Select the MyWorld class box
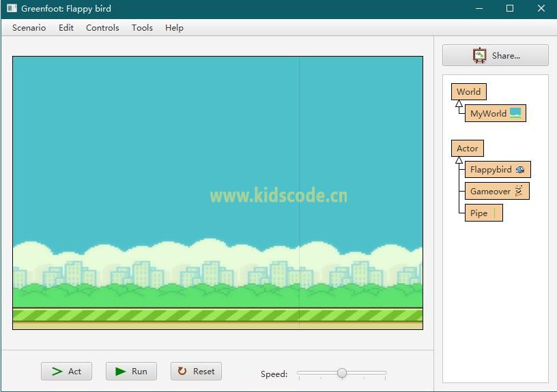557x392 pixels. coord(495,113)
